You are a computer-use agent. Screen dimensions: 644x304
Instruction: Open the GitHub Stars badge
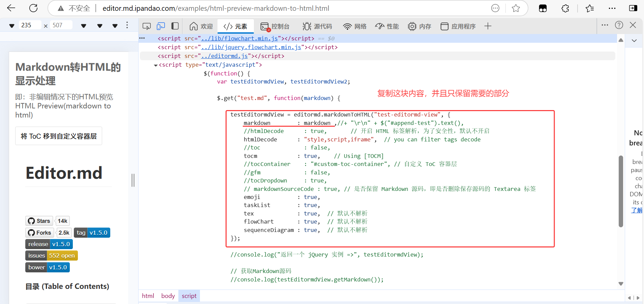(x=39, y=221)
